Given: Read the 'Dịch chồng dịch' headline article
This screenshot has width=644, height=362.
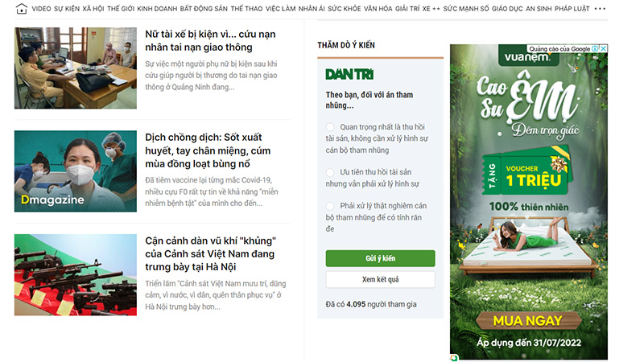Looking at the screenshot, I should pyautogui.click(x=208, y=150).
